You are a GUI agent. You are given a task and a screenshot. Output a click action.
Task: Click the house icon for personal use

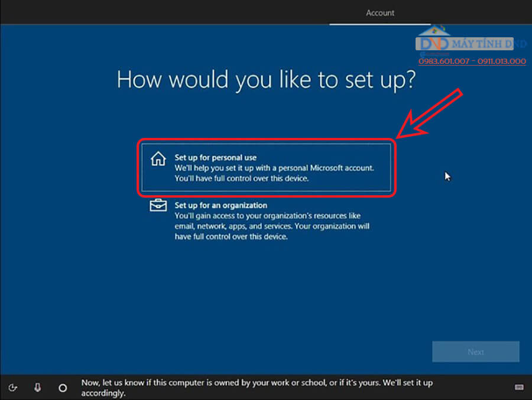pyautogui.click(x=158, y=159)
